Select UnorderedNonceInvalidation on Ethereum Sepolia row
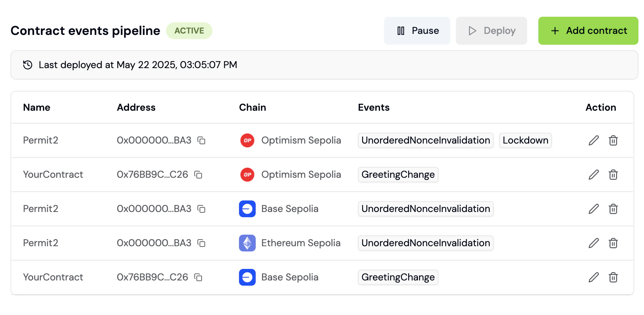 tap(425, 243)
